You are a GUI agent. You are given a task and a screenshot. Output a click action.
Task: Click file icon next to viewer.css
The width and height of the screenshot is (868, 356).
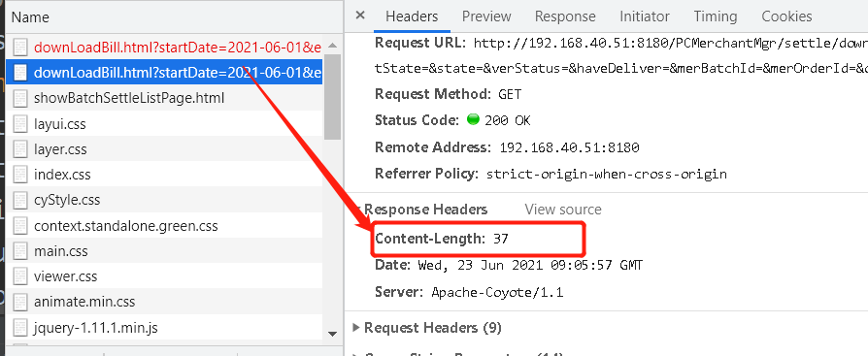pyautogui.click(x=20, y=276)
